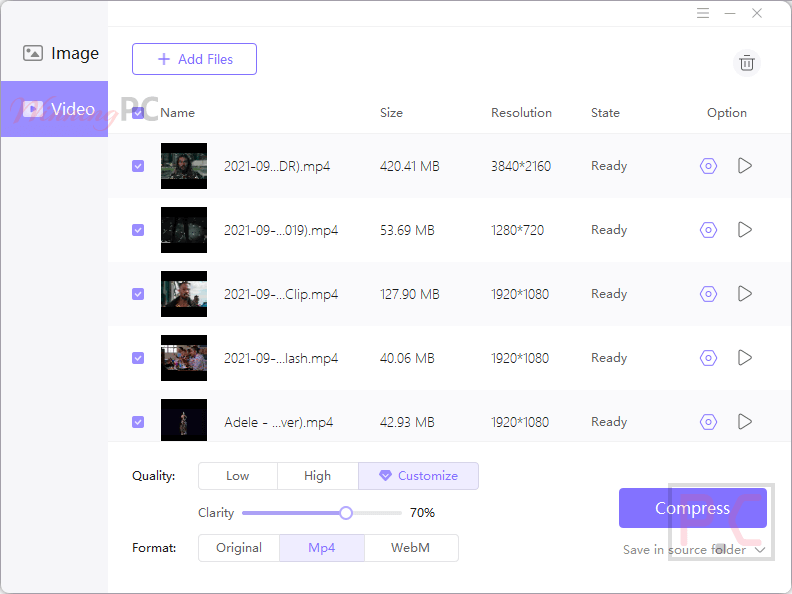Open settings for 2021-09-...019).mp4

point(708,230)
